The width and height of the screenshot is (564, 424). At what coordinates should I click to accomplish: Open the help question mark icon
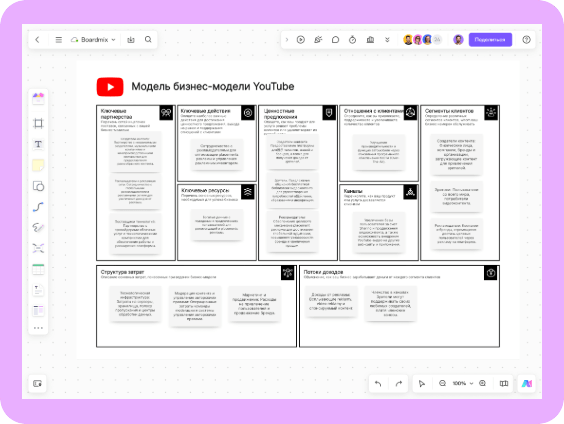pyautogui.click(x=526, y=40)
